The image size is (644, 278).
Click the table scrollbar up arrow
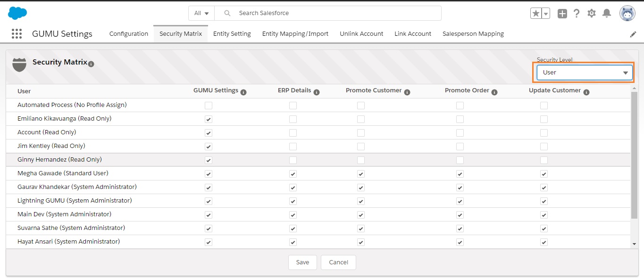(x=635, y=88)
